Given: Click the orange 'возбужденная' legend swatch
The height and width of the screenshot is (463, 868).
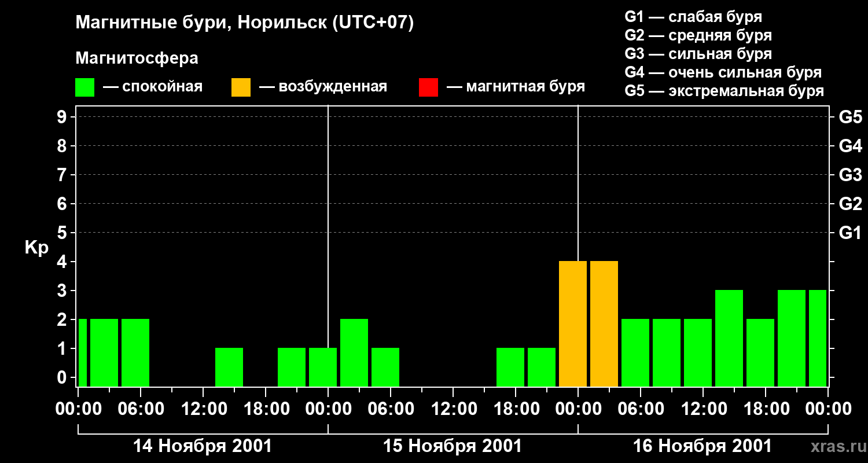Looking at the screenshot, I should click(241, 87).
